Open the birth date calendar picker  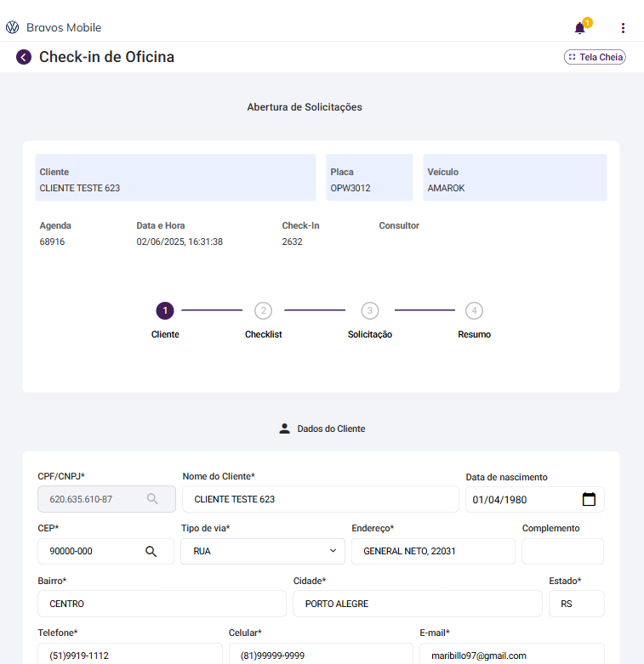point(589,499)
